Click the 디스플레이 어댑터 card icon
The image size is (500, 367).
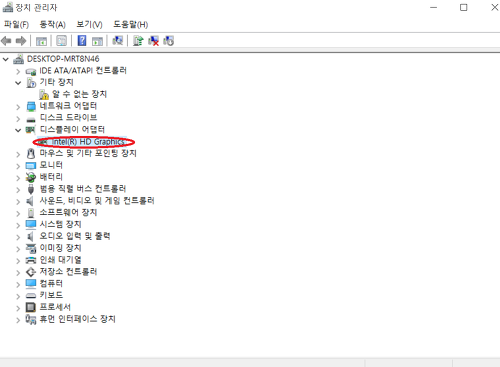coord(31,130)
